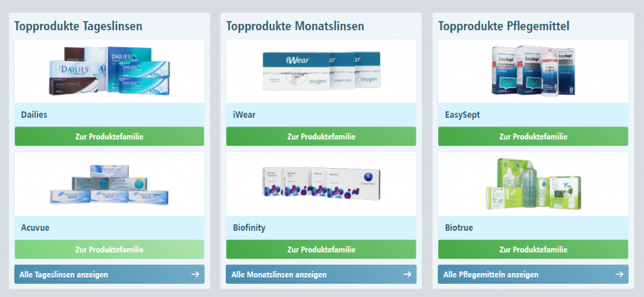Click Zur Produktefamilie under EasySept
644x297 pixels.
(x=533, y=137)
